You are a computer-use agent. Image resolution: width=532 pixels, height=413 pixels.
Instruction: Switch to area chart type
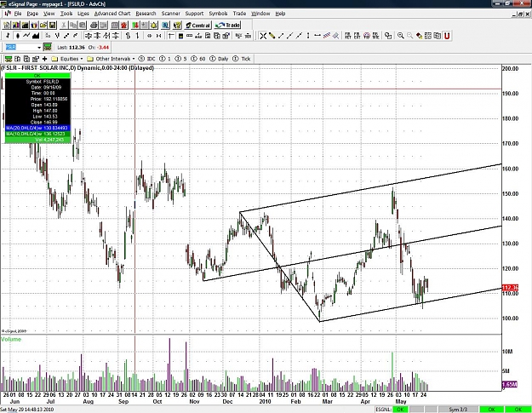(x=36, y=36)
